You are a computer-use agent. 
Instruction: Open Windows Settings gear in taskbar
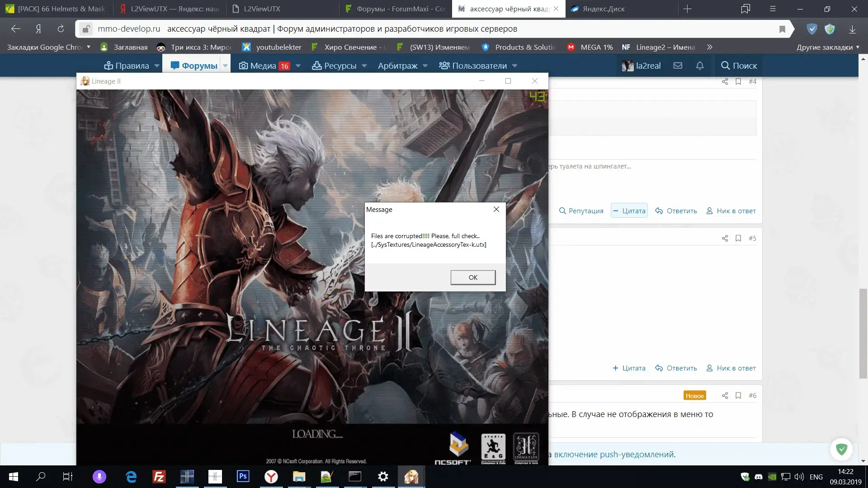pyautogui.click(x=383, y=477)
